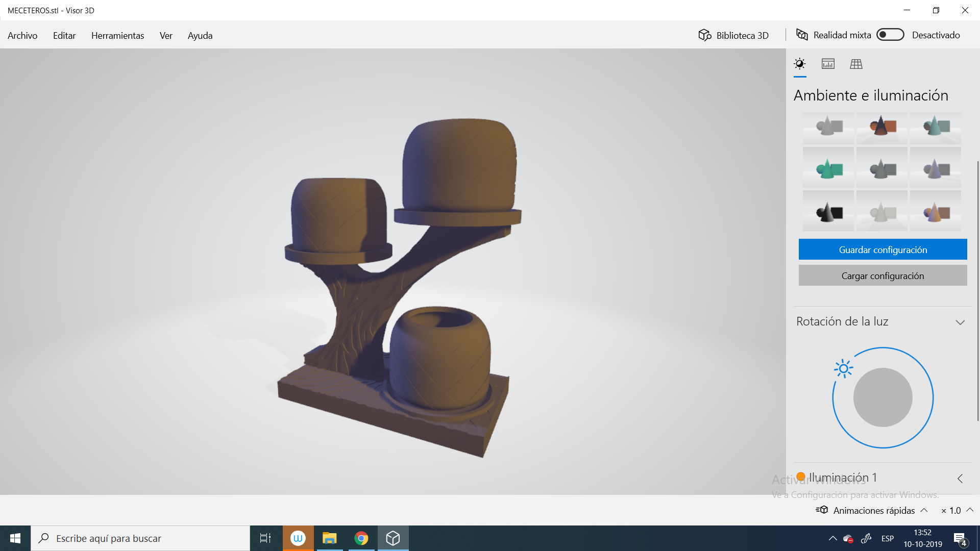Toggle the Realidad mixta switch
Viewport: 980px width, 551px height.
click(890, 35)
